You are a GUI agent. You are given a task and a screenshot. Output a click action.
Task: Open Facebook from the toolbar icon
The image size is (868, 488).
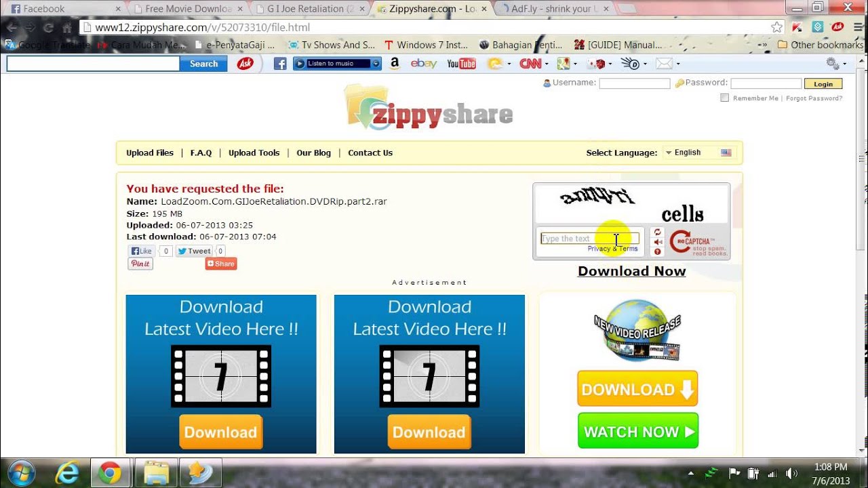280,64
